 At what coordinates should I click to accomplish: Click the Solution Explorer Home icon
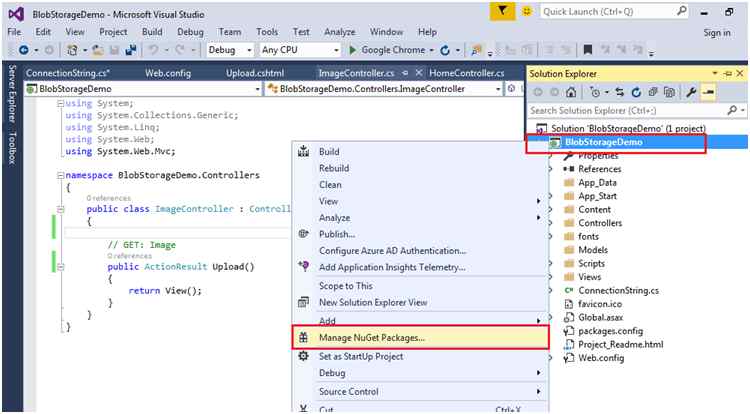571,92
